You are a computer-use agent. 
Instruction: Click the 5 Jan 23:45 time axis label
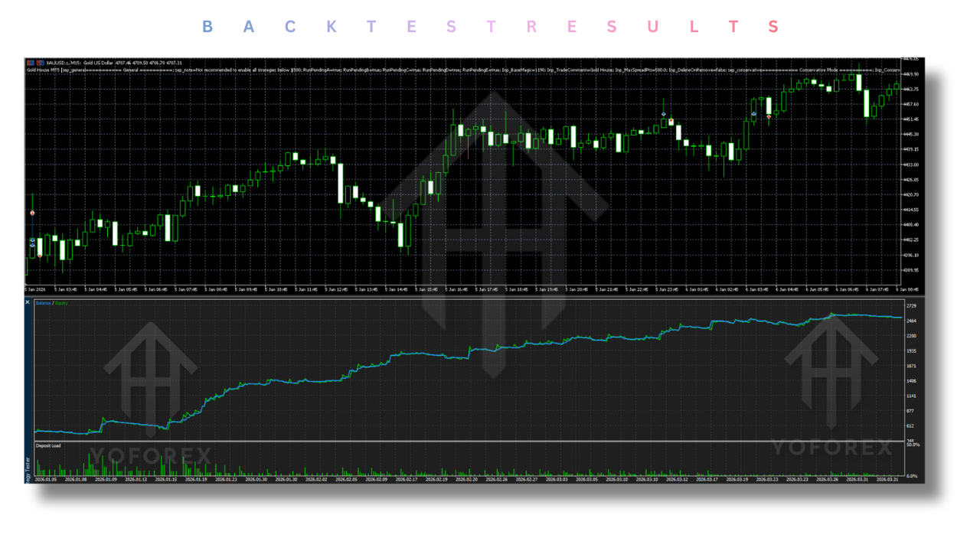click(668, 289)
